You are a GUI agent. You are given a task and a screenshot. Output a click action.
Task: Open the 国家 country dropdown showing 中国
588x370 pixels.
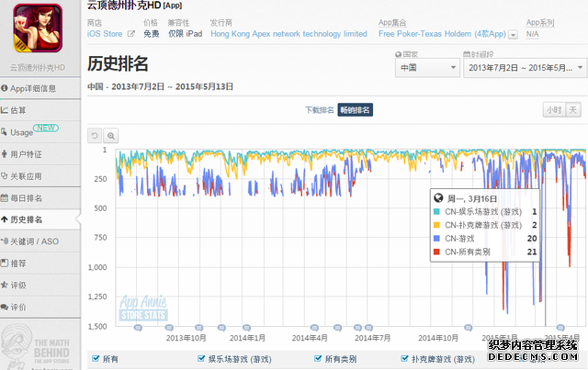[x=427, y=68]
